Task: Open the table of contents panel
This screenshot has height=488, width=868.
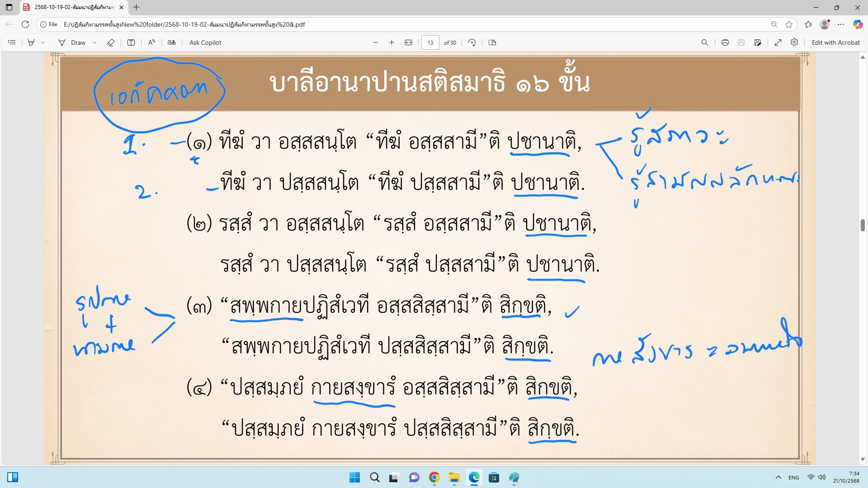Action: pos(12,42)
